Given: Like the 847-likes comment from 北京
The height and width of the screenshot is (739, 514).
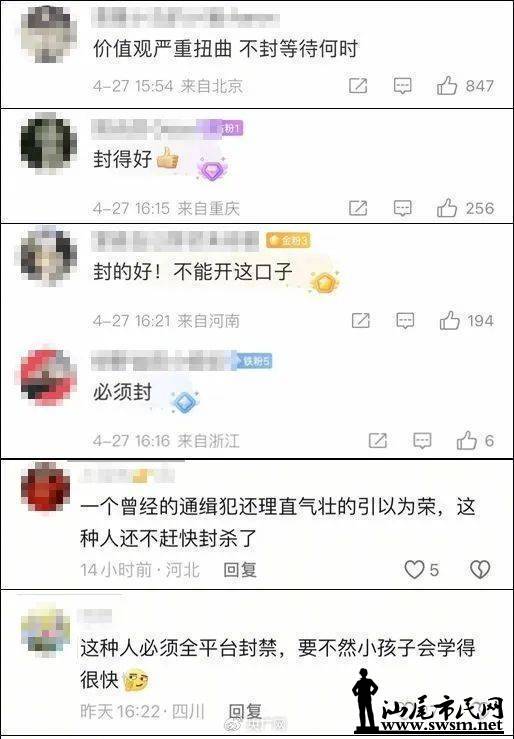Looking at the screenshot, I should click(447, 86).
